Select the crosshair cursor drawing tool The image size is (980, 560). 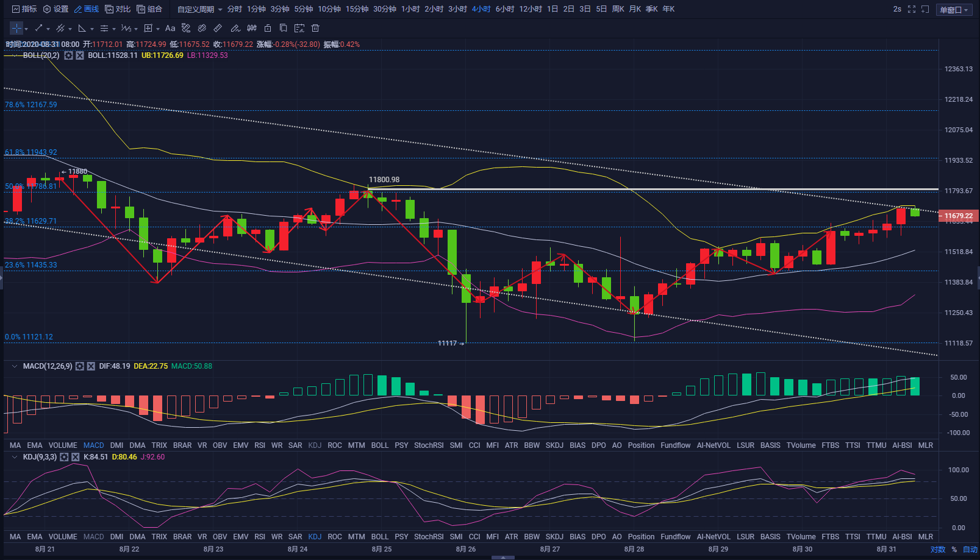16,28
